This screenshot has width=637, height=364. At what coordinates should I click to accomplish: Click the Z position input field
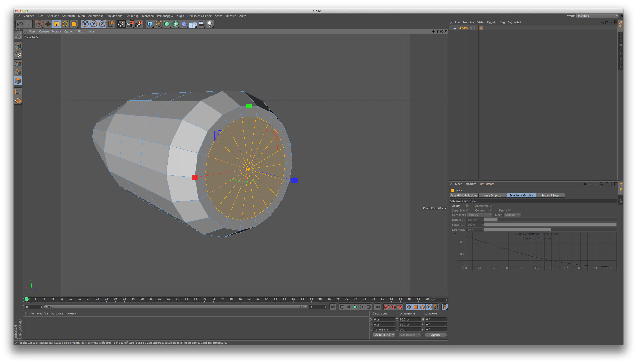pos(383,329)
